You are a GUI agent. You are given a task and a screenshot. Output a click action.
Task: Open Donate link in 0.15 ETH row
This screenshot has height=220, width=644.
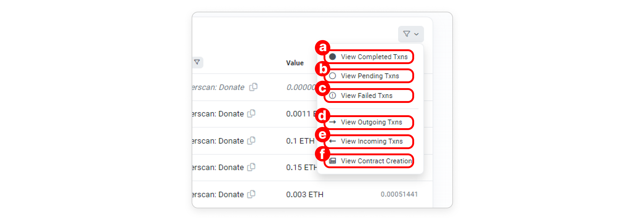[x=218, y=168]
